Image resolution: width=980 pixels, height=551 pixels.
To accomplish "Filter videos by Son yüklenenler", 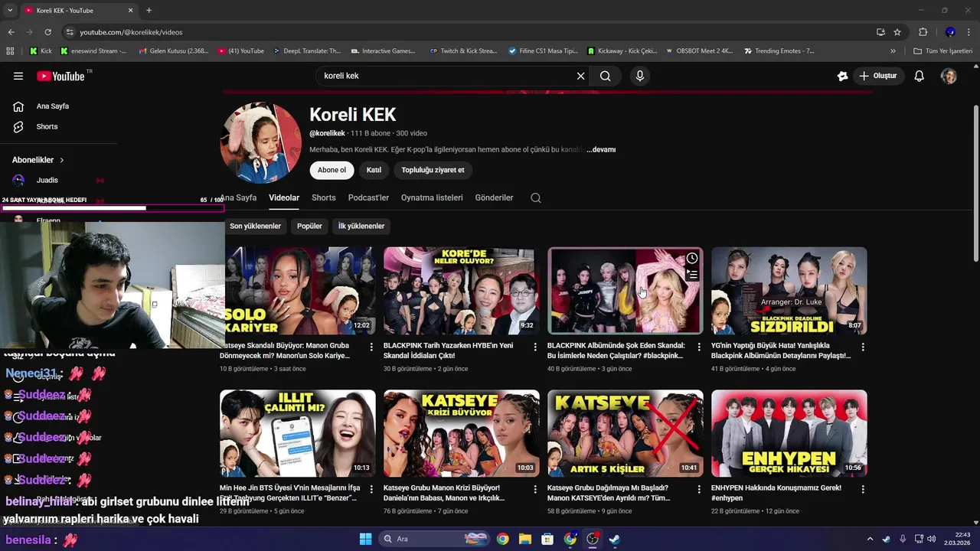I will 256,227.
